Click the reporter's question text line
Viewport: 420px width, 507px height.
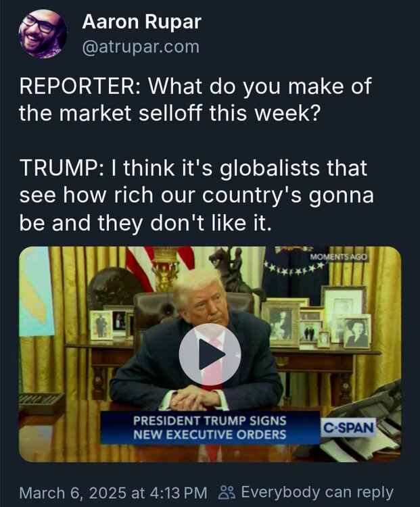[195, 99]
